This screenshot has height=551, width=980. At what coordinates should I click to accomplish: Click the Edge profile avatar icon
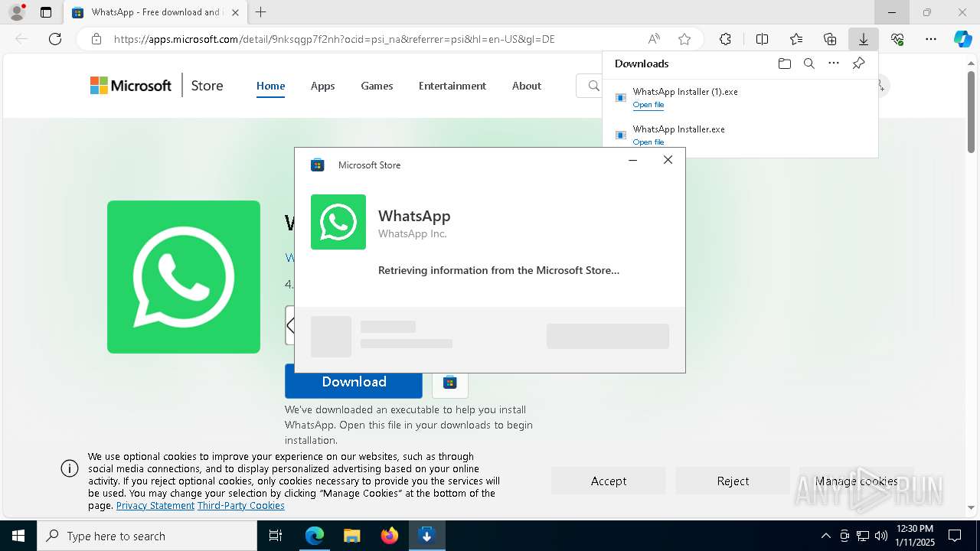tap(17, 12)
